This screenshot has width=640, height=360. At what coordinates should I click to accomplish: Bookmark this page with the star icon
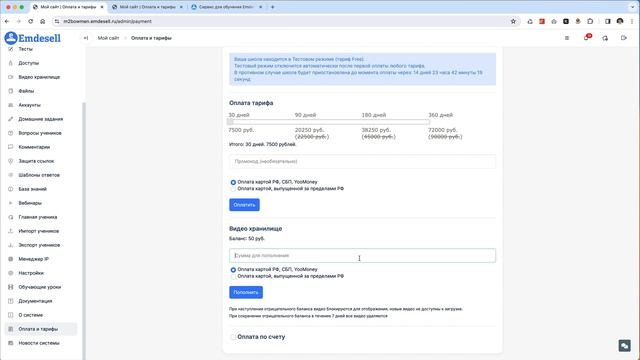tap(513, 21)
